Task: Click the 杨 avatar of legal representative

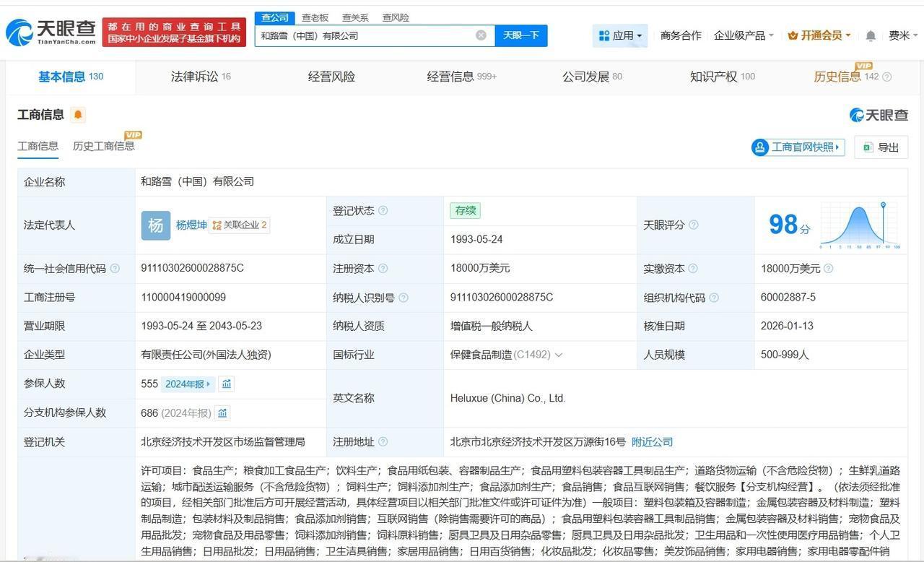Action: tap(156, 225)
